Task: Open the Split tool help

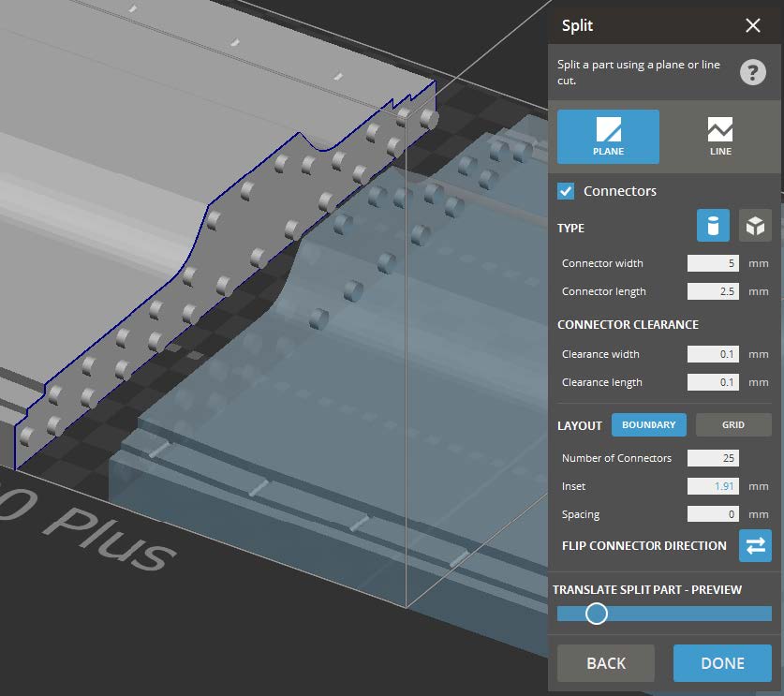Action: (752, 71)
